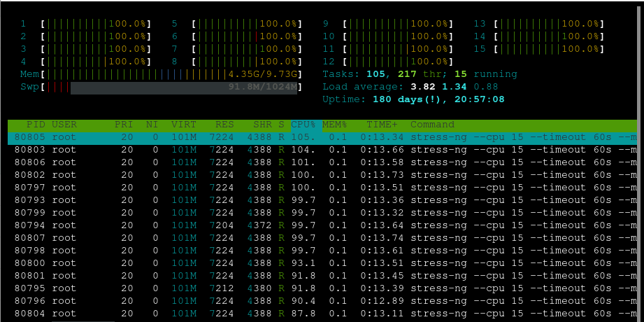644x322 pixels.
Task: Click the CPU% column header
Action: coord(303,125)
